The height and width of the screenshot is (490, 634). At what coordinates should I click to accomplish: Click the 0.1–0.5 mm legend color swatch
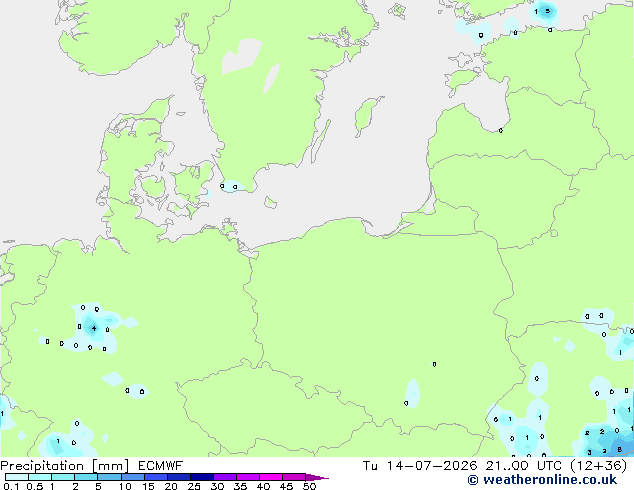coord(17,477)
